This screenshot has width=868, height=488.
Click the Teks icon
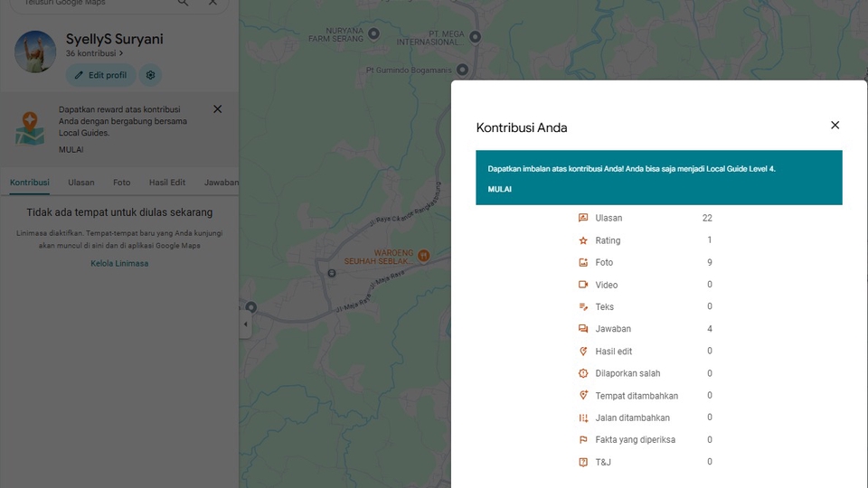(x=583, y=306)
